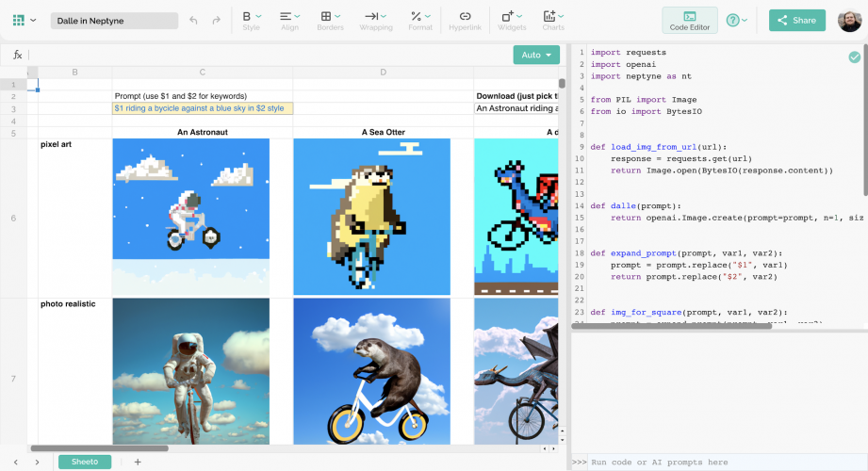The width and height of the screenshot is (868, 471).
Task: Select the photo realistic sea otter image
Action: coord(371,371)
